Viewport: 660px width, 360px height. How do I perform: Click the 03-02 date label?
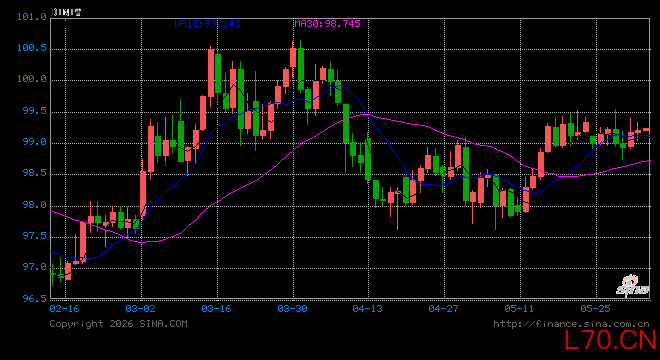(x=141, y=309)
